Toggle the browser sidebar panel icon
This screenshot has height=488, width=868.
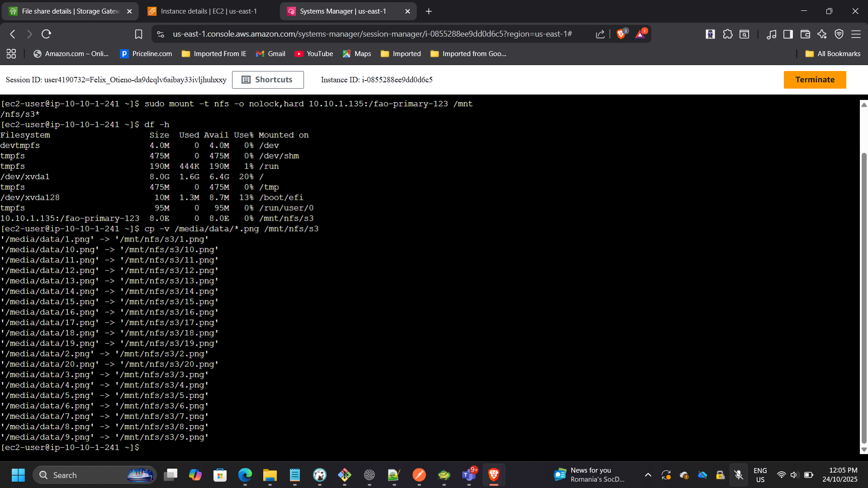(x=788, y=33)
